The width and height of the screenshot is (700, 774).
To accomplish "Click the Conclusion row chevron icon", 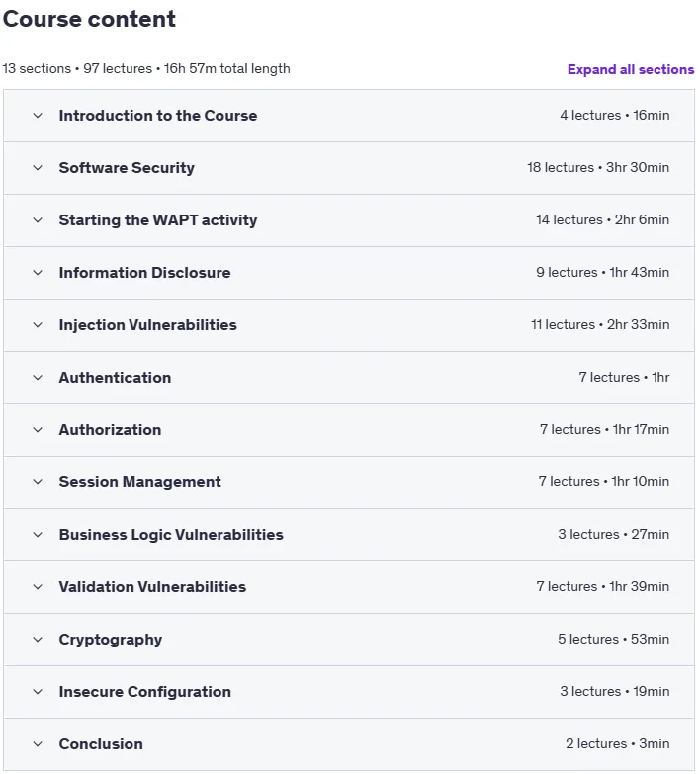I will pyautogui.click(x=38, y=744).
